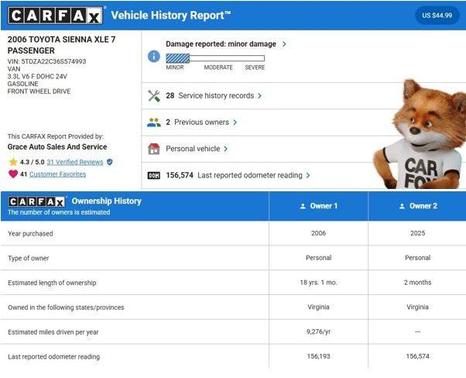Click the house icon for Personal vehicle
This screenshot has width=466, height=378.
point(154,149)
